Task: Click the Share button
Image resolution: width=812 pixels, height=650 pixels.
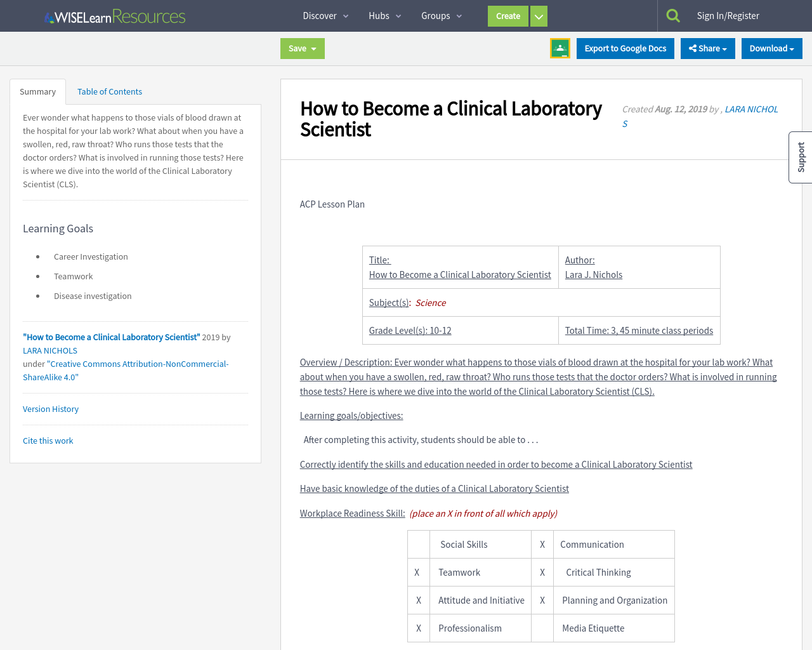Action: pos(707,48)
